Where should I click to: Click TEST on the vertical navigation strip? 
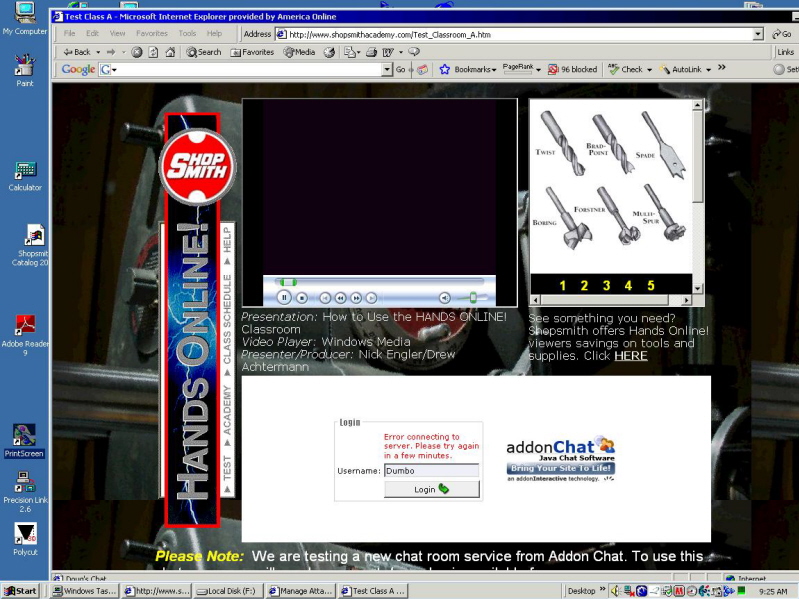[227, 468]
